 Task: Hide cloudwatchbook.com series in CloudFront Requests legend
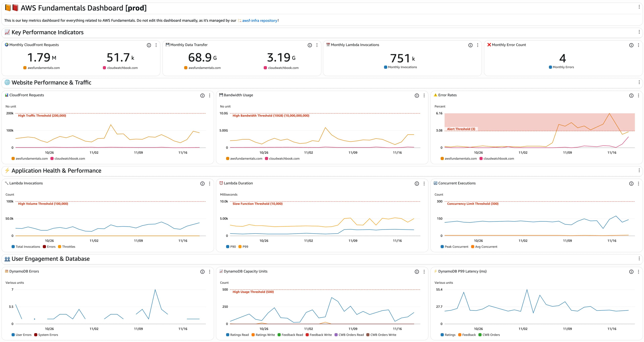point(68,158)
